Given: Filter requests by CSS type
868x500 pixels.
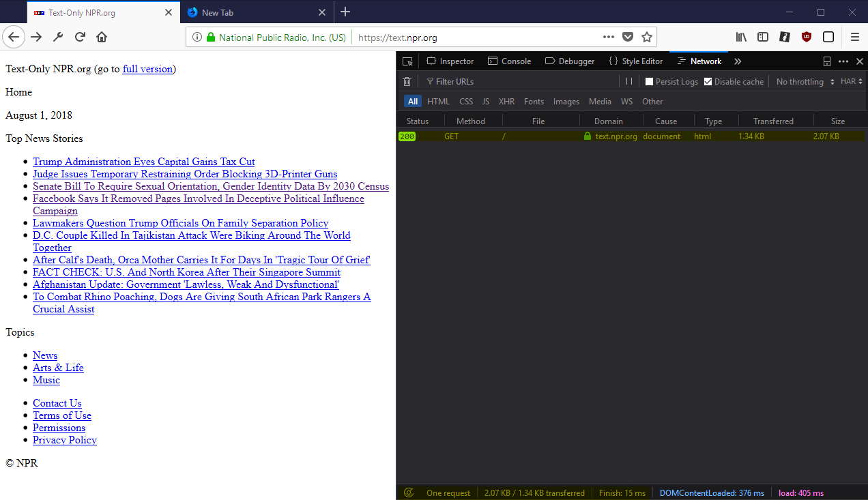Looking at the screenshot, I should pos(466,102).
